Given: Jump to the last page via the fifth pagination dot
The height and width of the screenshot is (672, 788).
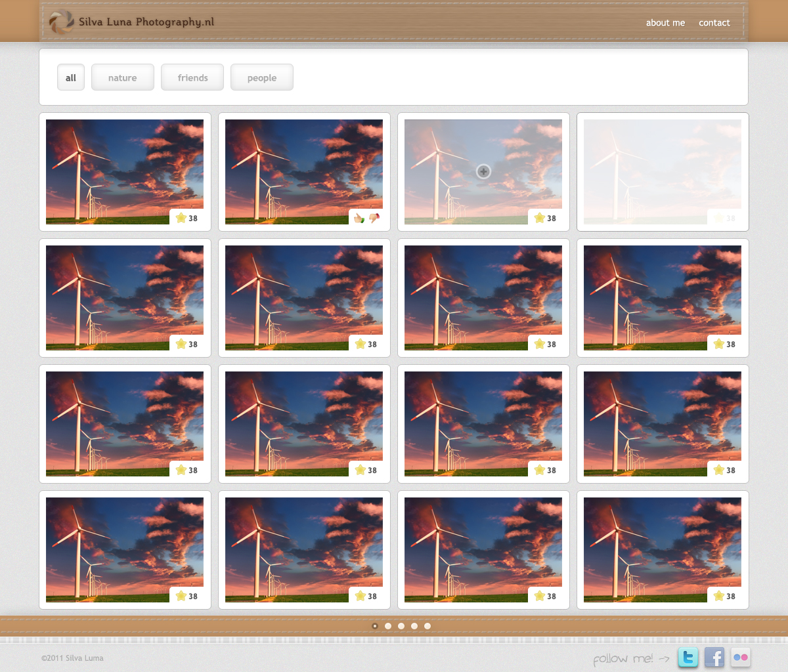Looking at the screenshot, I should (427, 626).
